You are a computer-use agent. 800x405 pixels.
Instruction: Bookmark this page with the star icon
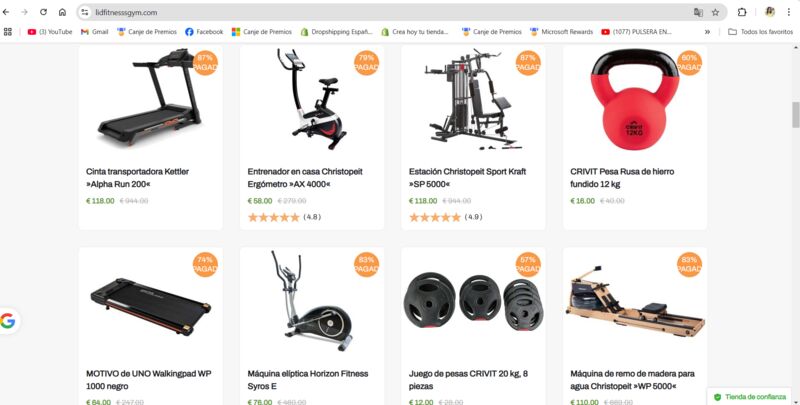click(715, 12)
